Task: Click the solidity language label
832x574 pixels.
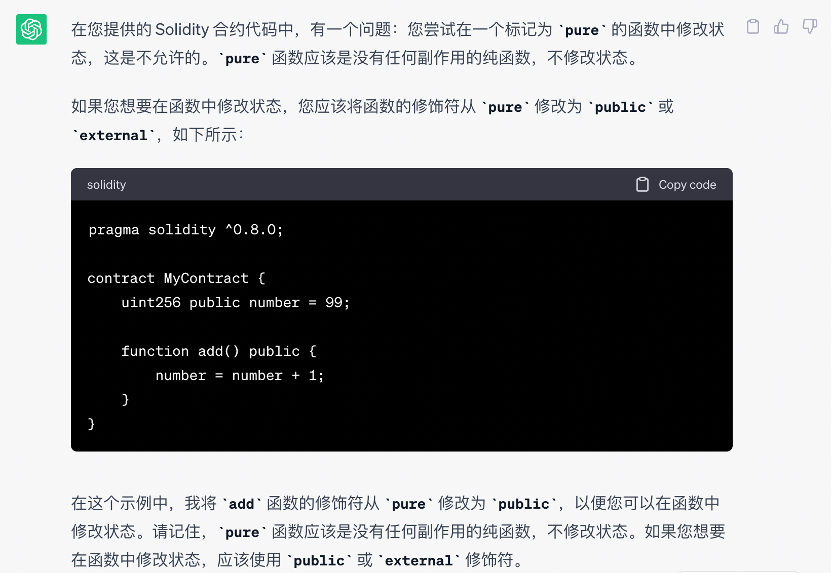Action: pos(106,185)
